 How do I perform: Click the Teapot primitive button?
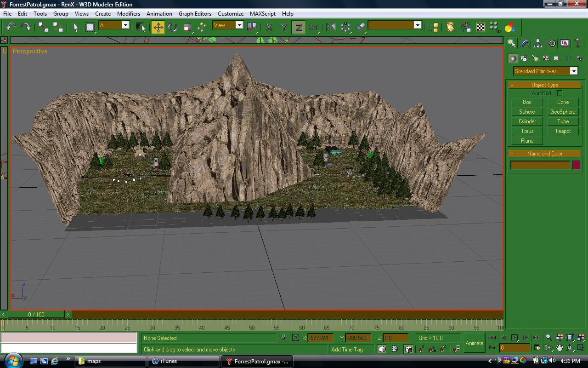point(563,131)
